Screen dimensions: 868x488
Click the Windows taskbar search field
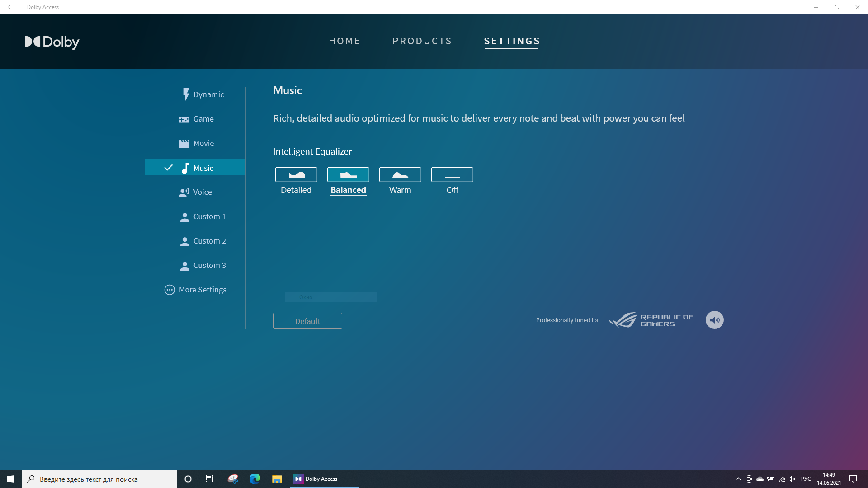(x=99, y=479)
